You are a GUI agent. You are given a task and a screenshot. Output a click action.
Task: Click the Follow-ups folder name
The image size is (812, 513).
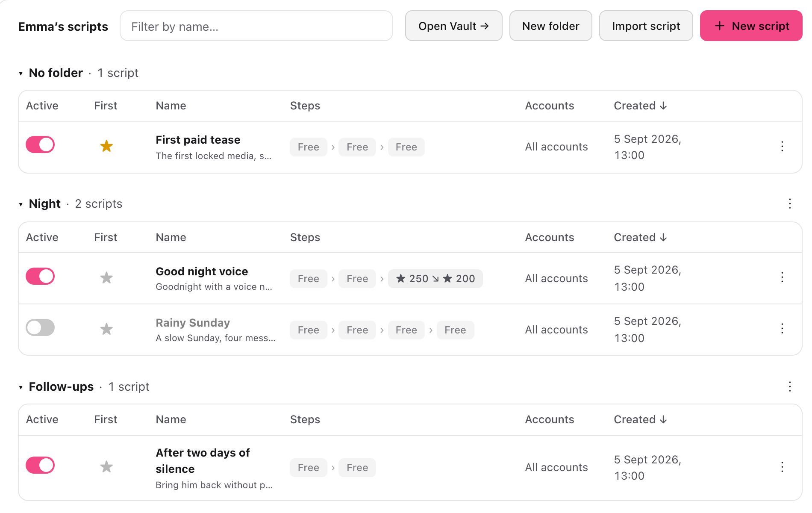pos(61,386)
